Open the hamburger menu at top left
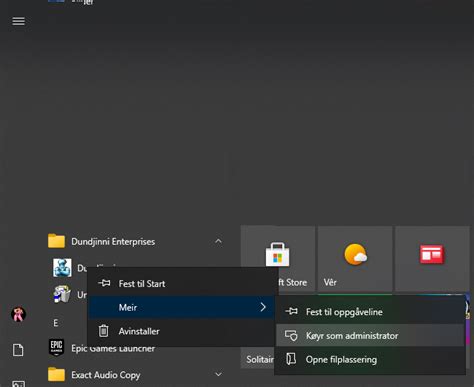Screen dimensions: 474x387 [x=19, y=21]
